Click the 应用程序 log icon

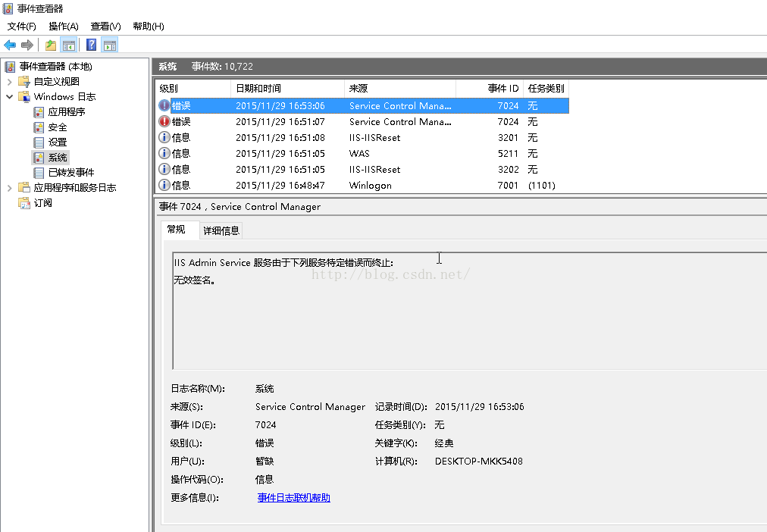pyautogui.click(x=39, y=112)
